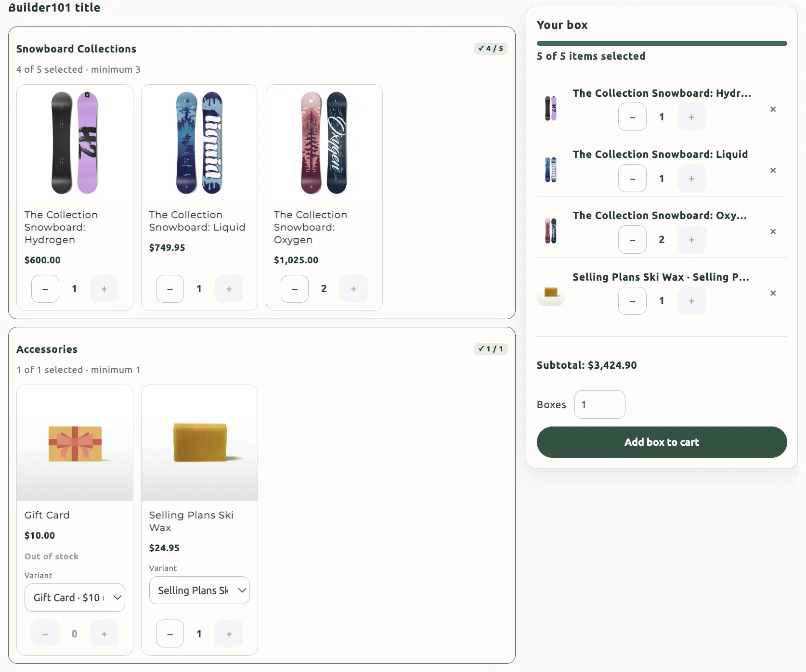Click plus for Ski Wax in Your box
The image size is (806, 672).
(x=691, y=301)
